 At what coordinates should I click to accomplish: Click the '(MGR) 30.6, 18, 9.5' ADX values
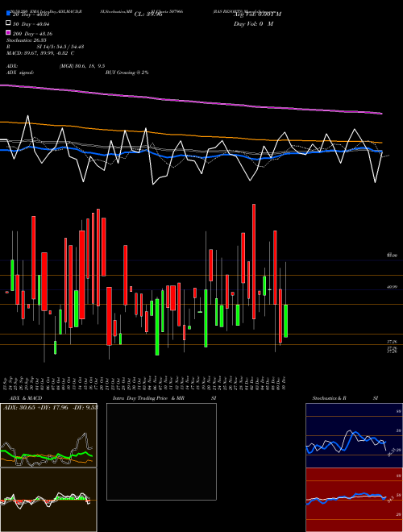[x=82, y=66]
